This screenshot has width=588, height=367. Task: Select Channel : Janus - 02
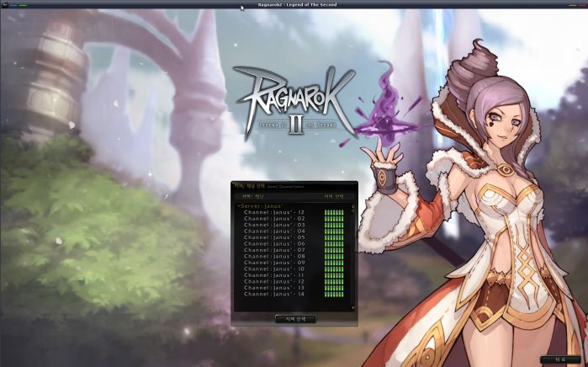274,218
